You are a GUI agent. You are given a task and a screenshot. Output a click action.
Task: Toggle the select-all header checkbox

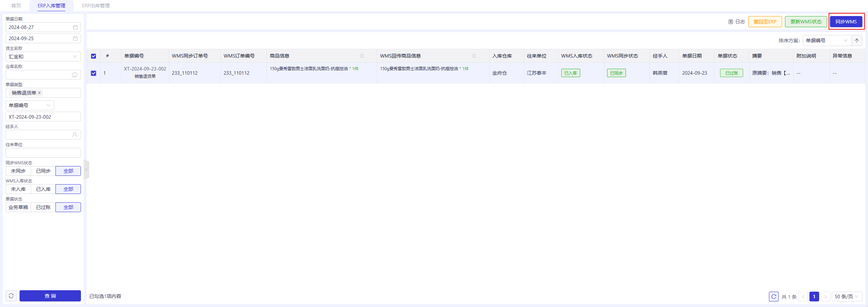[93, 56]
